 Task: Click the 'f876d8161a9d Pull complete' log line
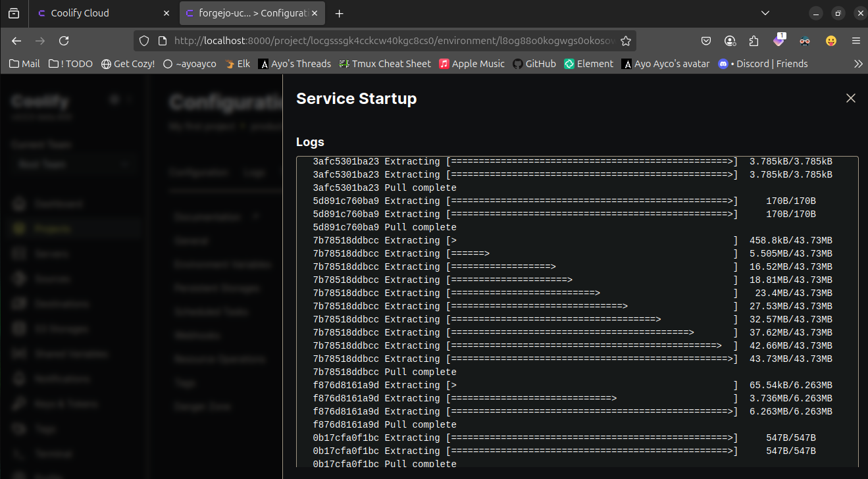coord(384,424)
